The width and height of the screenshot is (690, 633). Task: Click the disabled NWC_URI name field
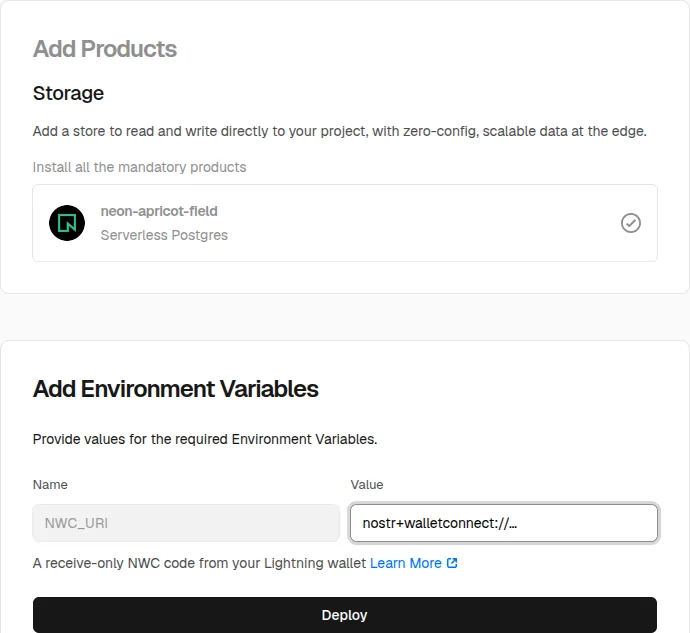[186, 523]
